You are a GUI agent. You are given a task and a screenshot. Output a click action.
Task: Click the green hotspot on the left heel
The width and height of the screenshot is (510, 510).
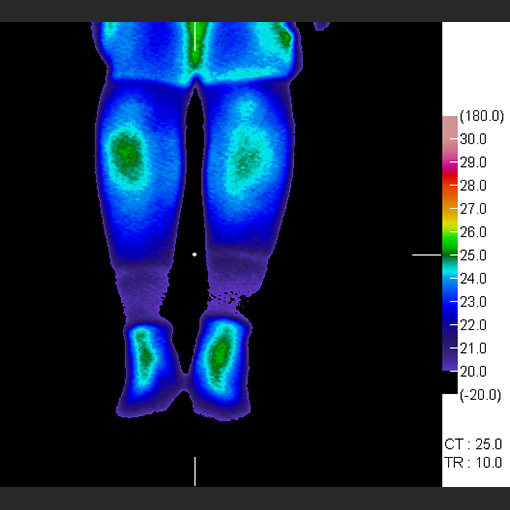tap(145, 355)
